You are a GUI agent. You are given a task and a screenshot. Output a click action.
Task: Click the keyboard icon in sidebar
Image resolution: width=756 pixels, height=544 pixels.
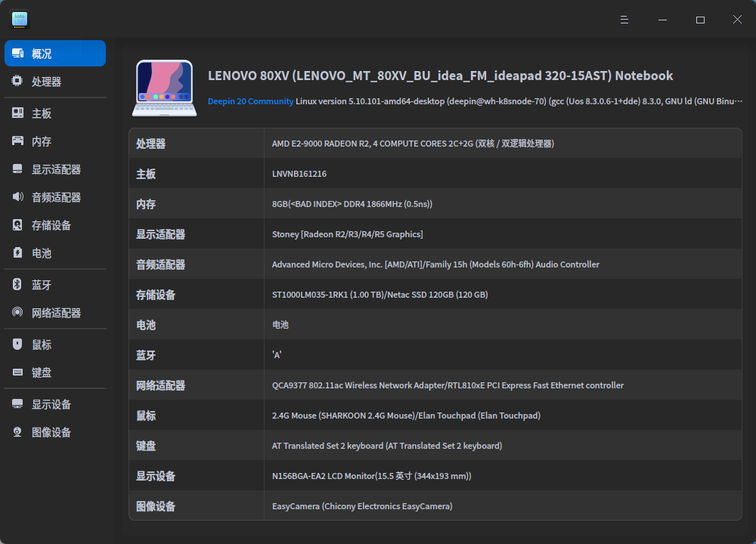click(17, 372)
